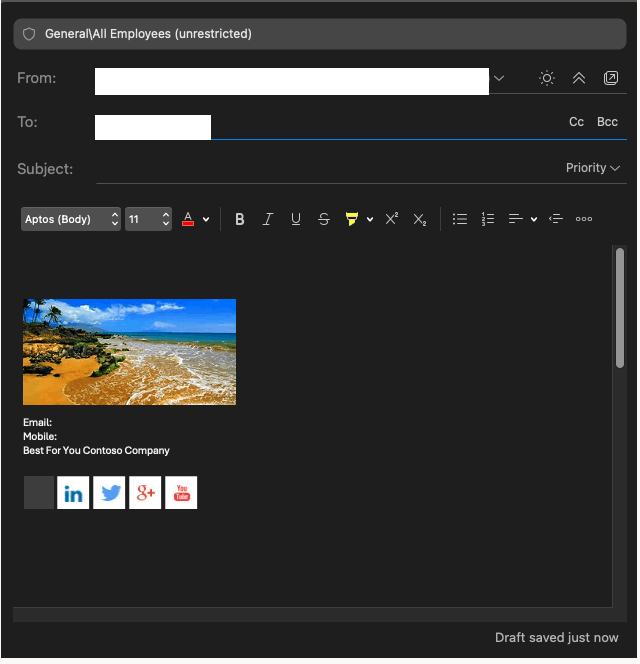Viewport: 640px width, 664px height.
Task: Toggle strikethrough formatting
Action: pos(324,219)
